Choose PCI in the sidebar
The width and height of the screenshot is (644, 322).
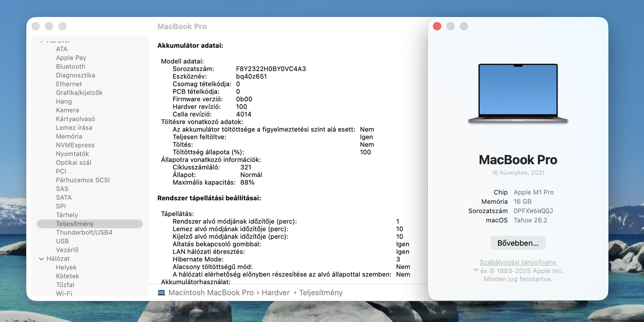click(61, 171)
